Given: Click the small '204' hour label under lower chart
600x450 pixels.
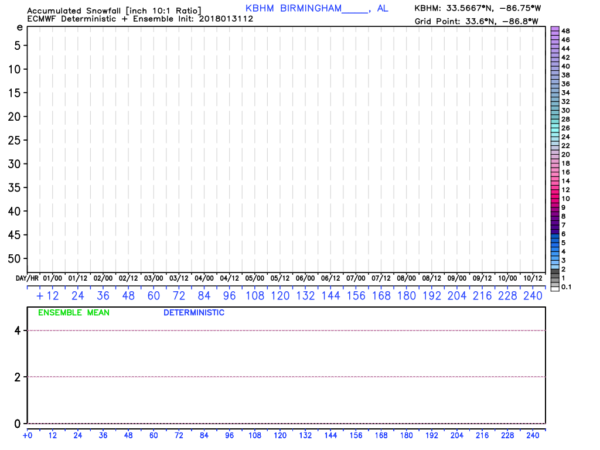Looking at the screenshot, I should click(x=457, y=435).
